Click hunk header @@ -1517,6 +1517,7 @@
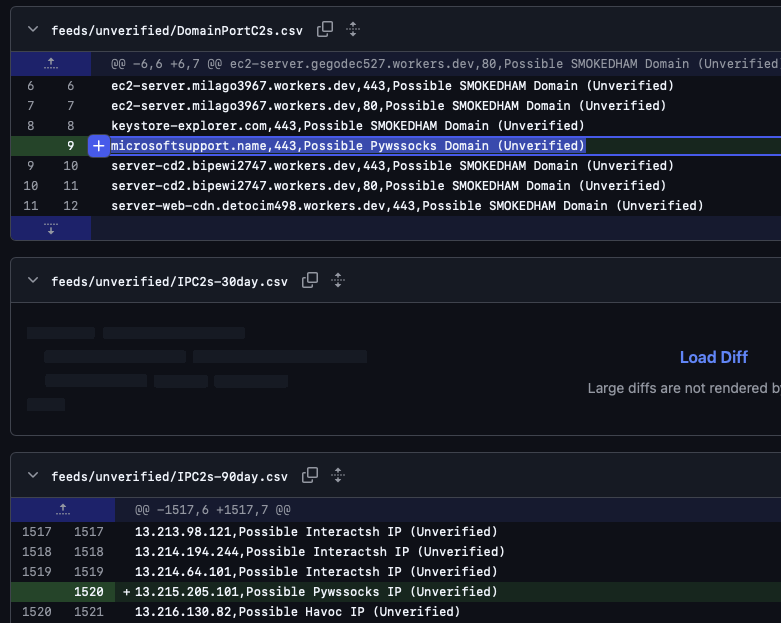The image size is (781, 623). tap(213, 510)
